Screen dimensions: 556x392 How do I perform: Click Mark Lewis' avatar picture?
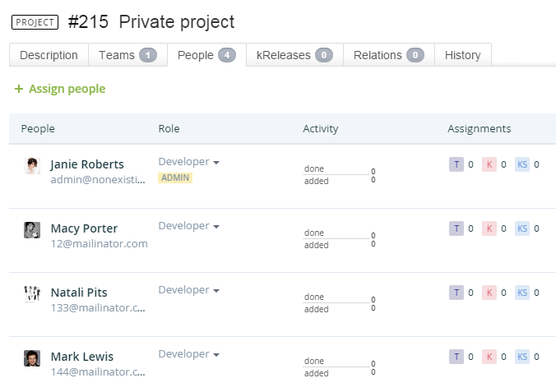[32, 358]
